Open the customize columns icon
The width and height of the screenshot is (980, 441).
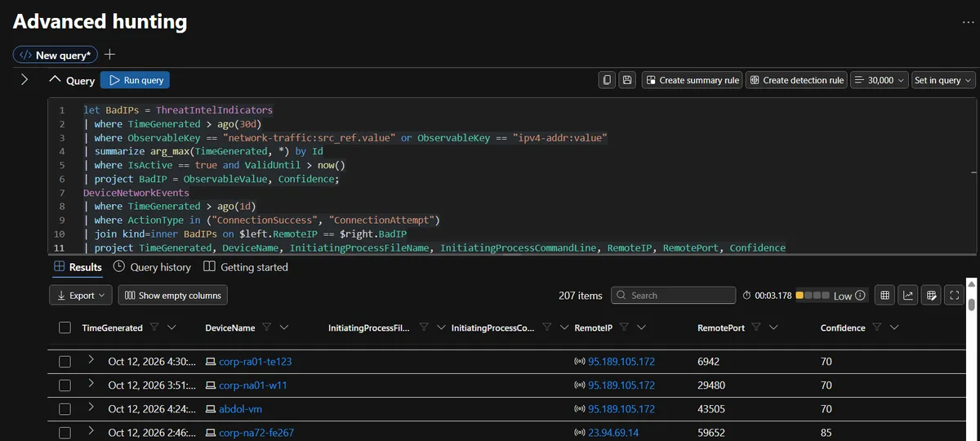(930, 296)
